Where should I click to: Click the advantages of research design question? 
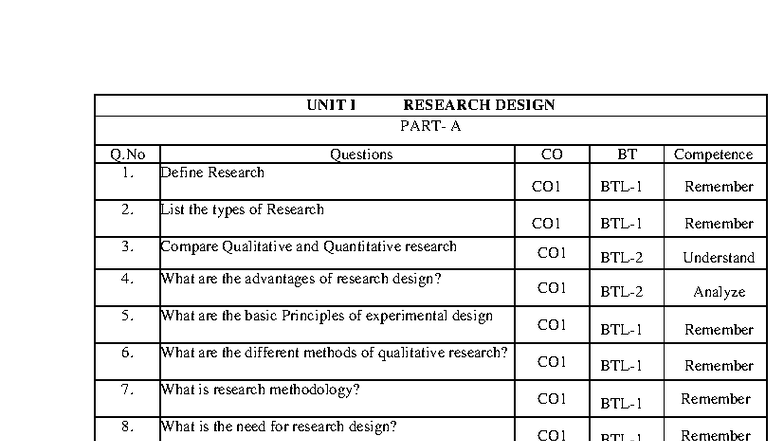(301, 278)
